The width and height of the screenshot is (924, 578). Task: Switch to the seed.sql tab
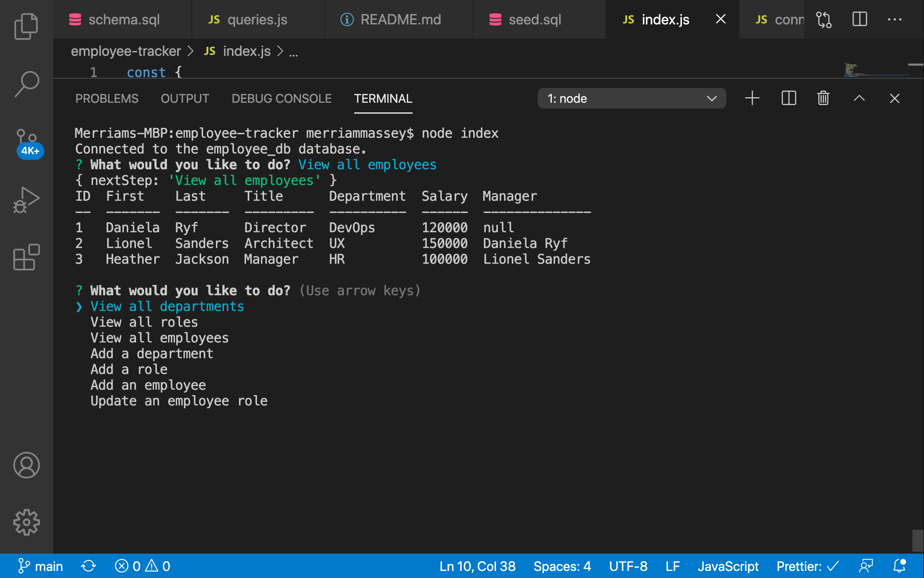pos(539,19)
